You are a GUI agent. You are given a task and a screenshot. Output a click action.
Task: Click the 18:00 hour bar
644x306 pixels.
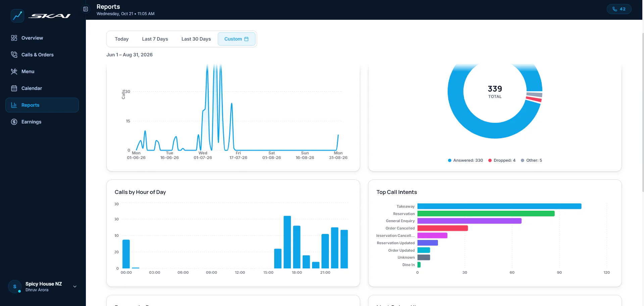click(x=297, y=247)
